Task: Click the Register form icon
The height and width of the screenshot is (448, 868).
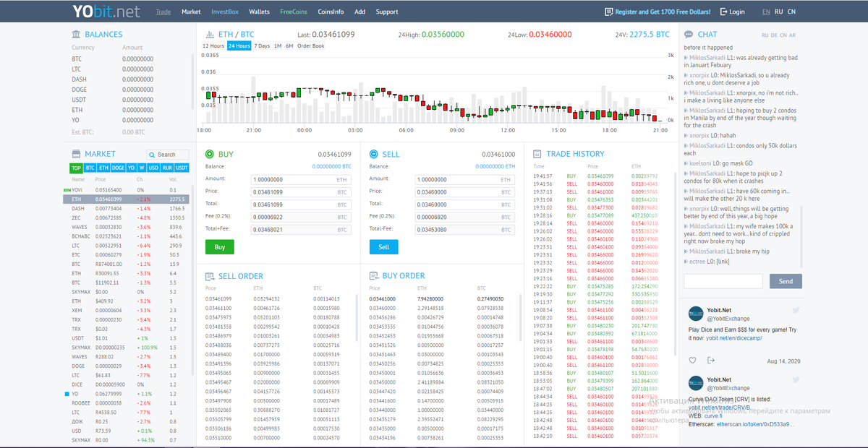Action: point(609,12)
